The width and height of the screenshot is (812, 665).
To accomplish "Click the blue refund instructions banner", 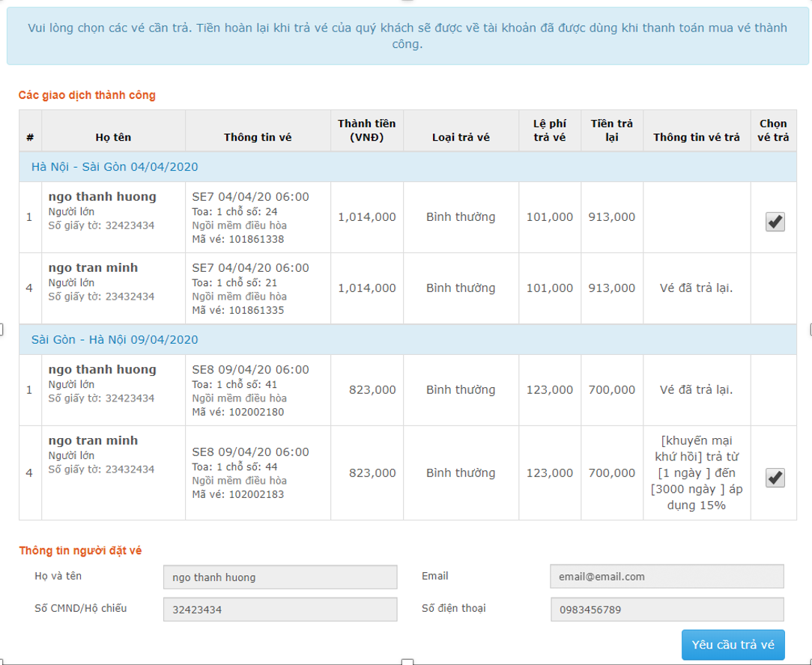I will pos(407,36).
